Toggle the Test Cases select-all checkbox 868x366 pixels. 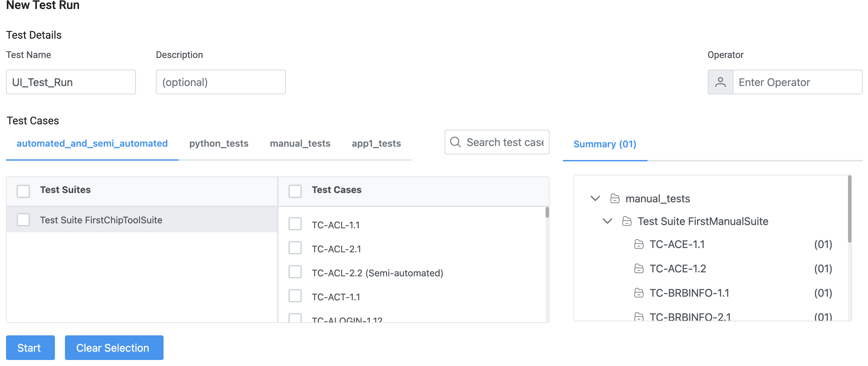click(295, 191)
